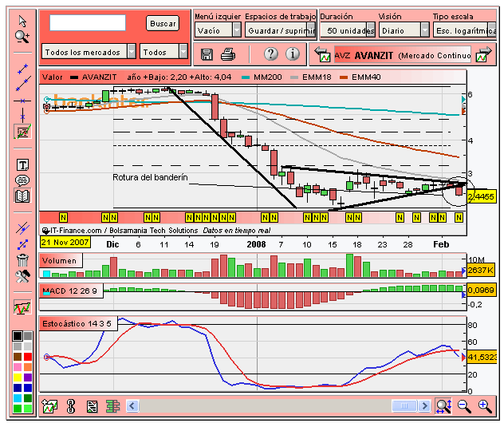This screenshot has height=423, width=504.
Task: Pick the red color swatch
Action: coord(28,357)
